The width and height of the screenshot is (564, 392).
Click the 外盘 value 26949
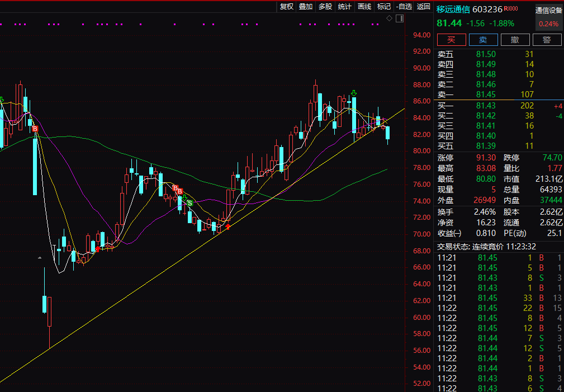click(x=485, y=200)
